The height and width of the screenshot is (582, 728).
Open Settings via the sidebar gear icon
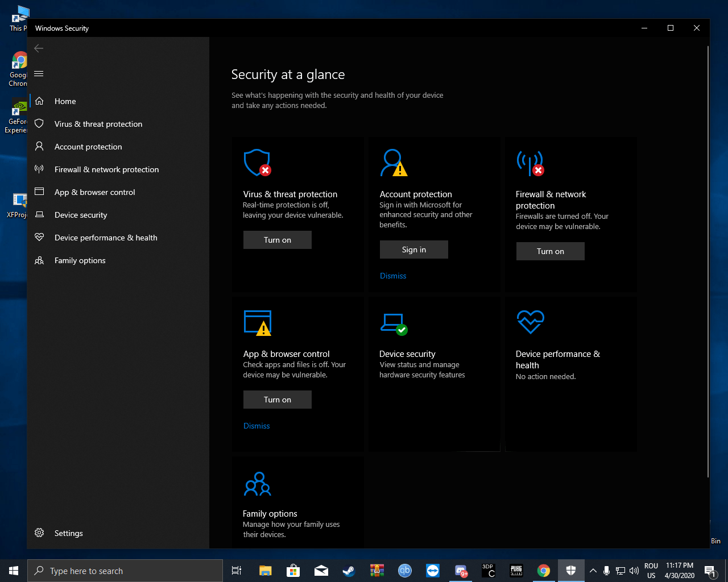click(x=39, y=533)
